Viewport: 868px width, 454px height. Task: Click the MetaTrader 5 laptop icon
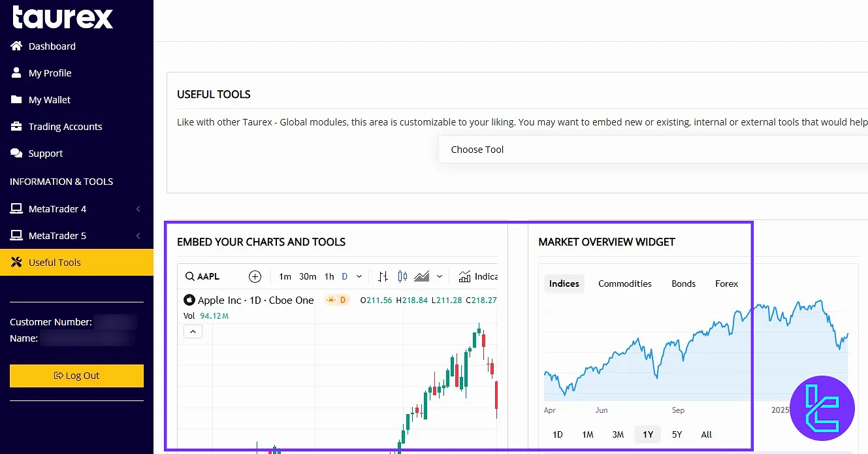[16, 235]
